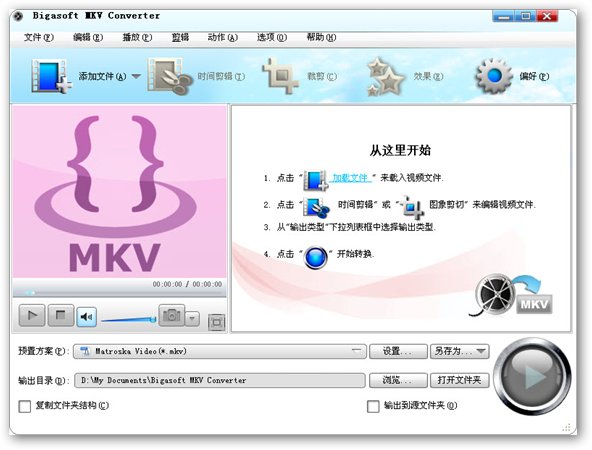Open the 编辑(E) menu

point(88,37)
